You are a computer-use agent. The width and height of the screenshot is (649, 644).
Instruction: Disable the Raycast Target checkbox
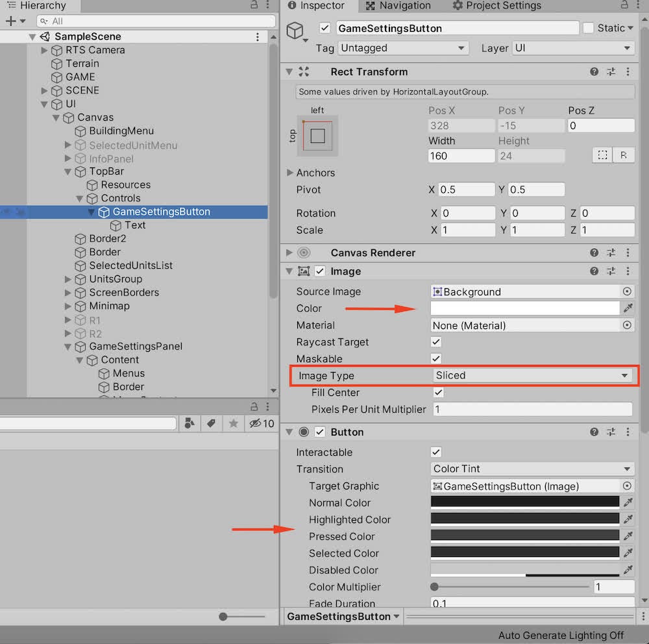point(435,342)
